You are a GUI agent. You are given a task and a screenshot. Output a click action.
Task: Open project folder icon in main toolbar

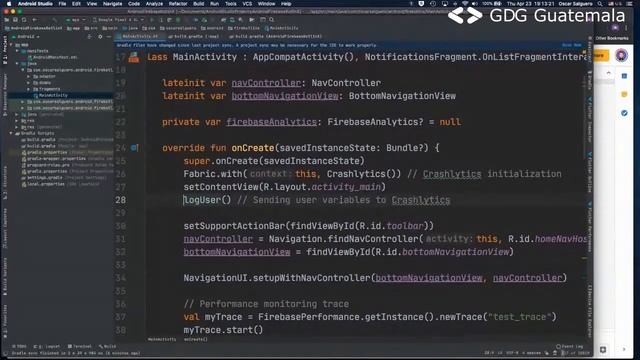(7, 20)
